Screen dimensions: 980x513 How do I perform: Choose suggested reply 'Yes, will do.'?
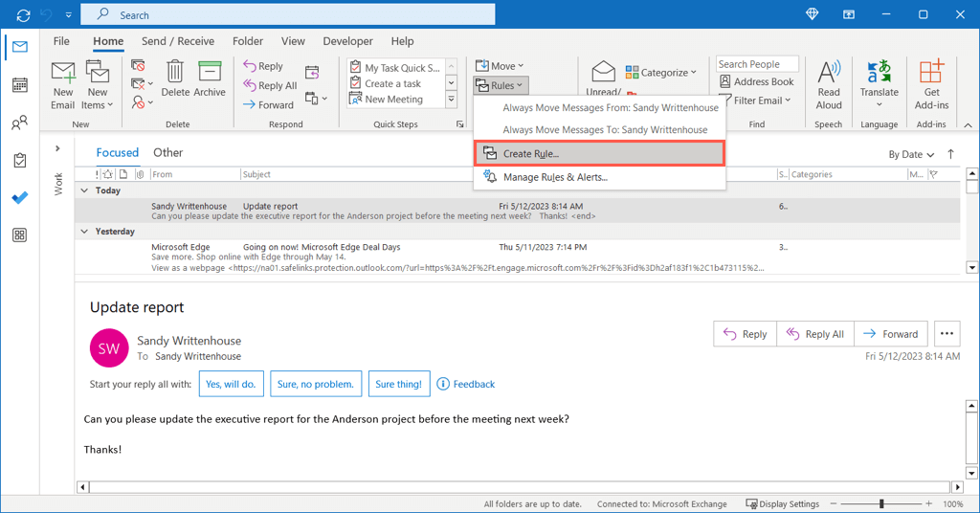(x=232, y=384)
